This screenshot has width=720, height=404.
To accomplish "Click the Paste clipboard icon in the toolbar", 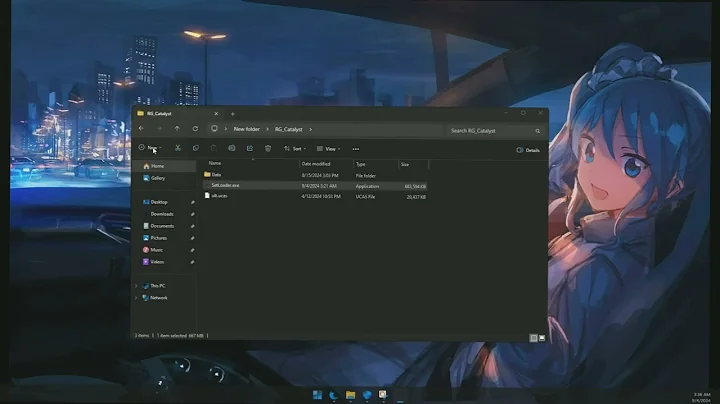I will (214, 148).
